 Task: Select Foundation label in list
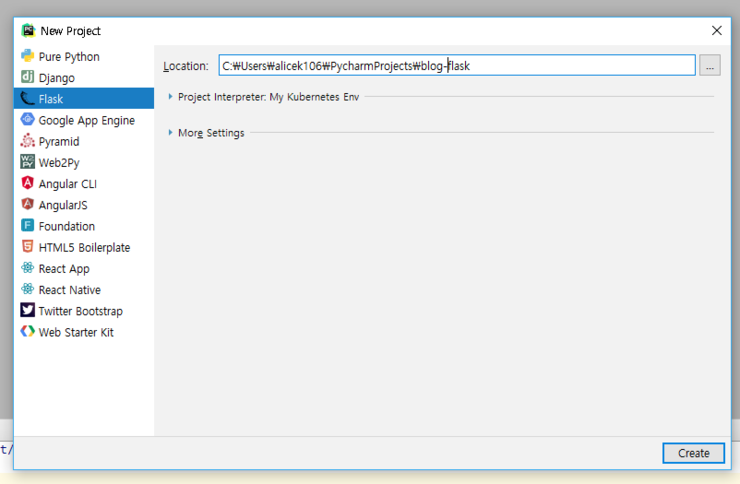(x=67, y=226)
